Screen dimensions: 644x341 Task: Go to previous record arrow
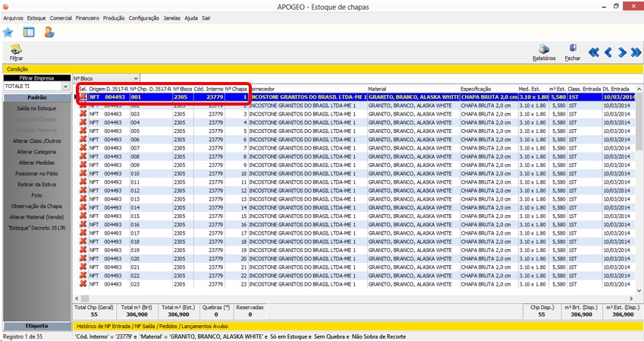click(x=608, y=52)
